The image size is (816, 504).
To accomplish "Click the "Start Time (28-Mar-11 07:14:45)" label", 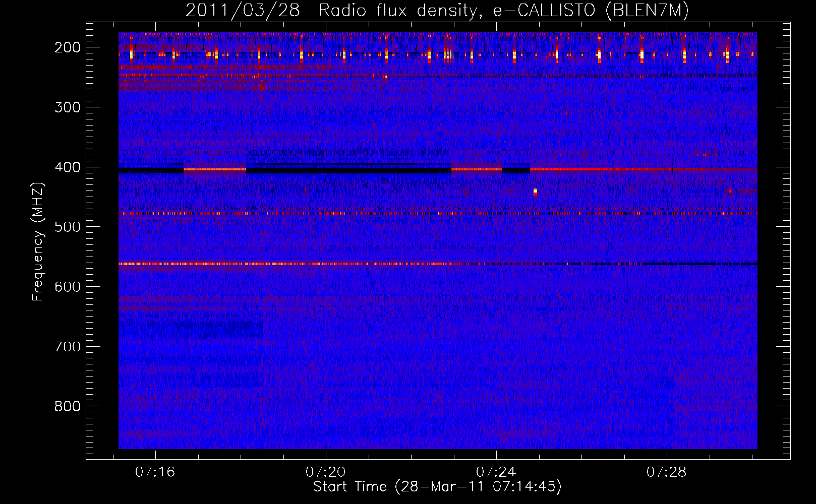I will pyautogui.click(x=437, y=487).
